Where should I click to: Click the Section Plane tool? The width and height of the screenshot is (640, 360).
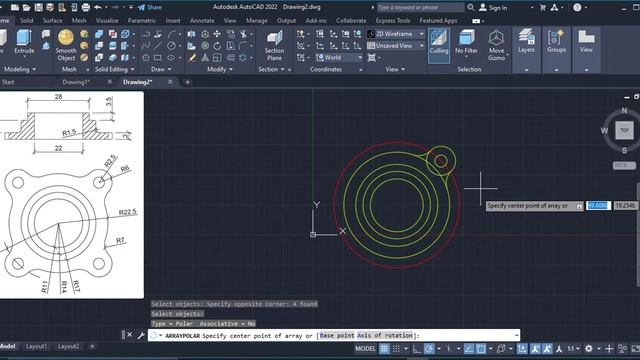coord(274,45)
